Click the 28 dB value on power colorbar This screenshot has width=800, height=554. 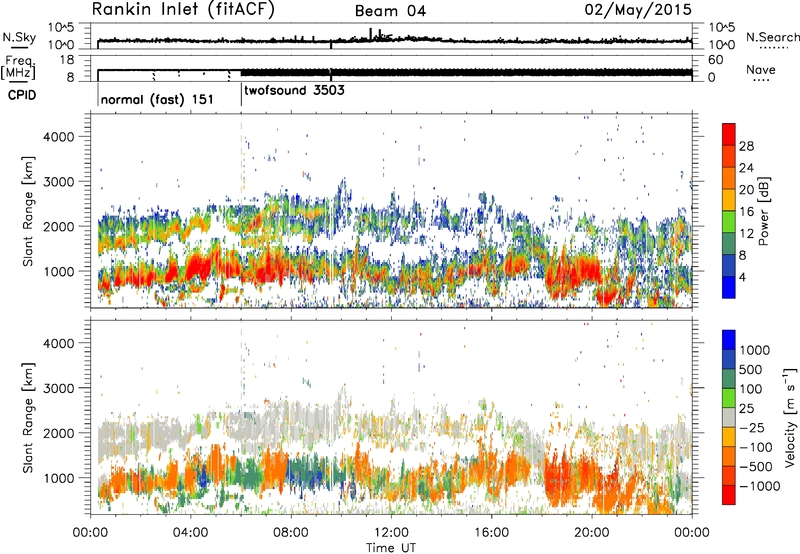pyautogui.click(x=746, y=146)
